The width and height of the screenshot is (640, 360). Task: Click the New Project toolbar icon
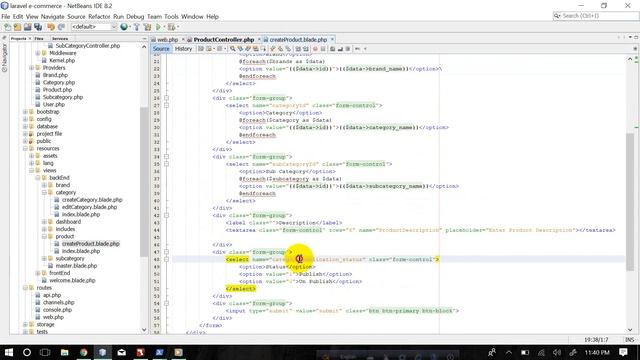(x=17, y=27)
